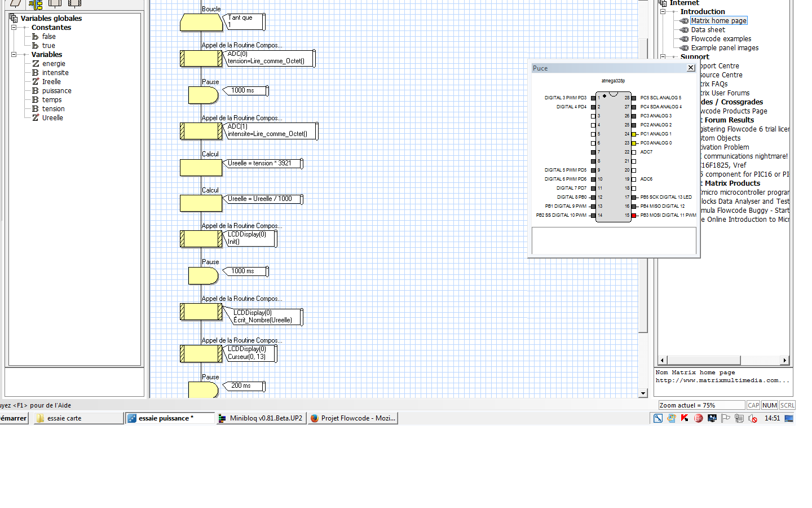
Task: Select the Routine call toolbar icon
Action: pos(55,3)
